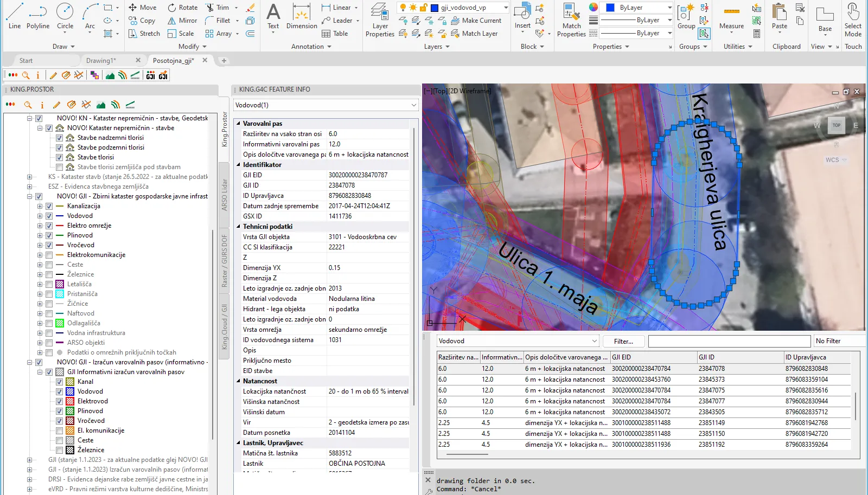Enable the Elektrokomunikacije layer checkbox
The height and width of the screenshot is (495, 868).
pos(49,255)
